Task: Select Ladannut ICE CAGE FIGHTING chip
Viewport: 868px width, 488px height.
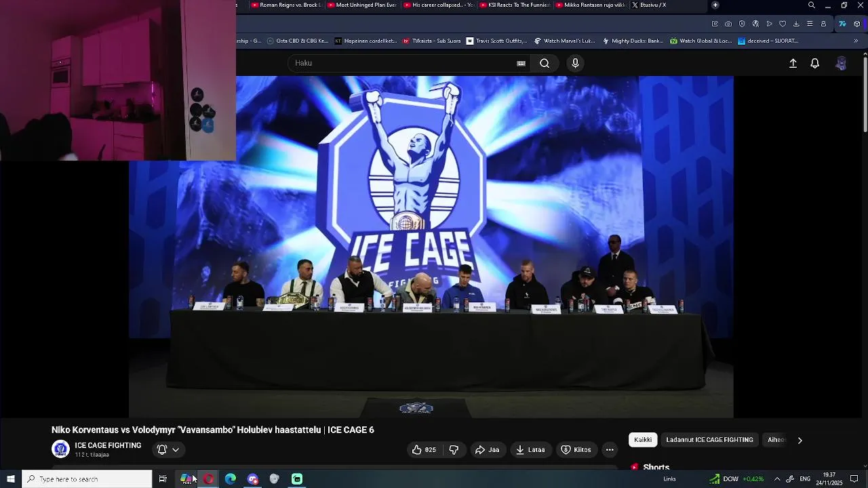Action: [x=709, y=440]
